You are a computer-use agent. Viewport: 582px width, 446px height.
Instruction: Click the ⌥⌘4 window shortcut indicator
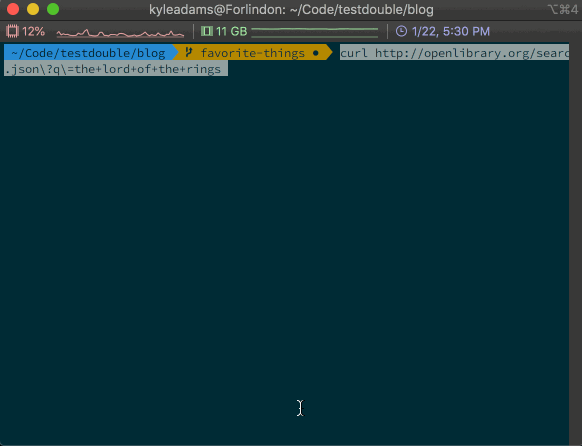[x=563, y=10]
